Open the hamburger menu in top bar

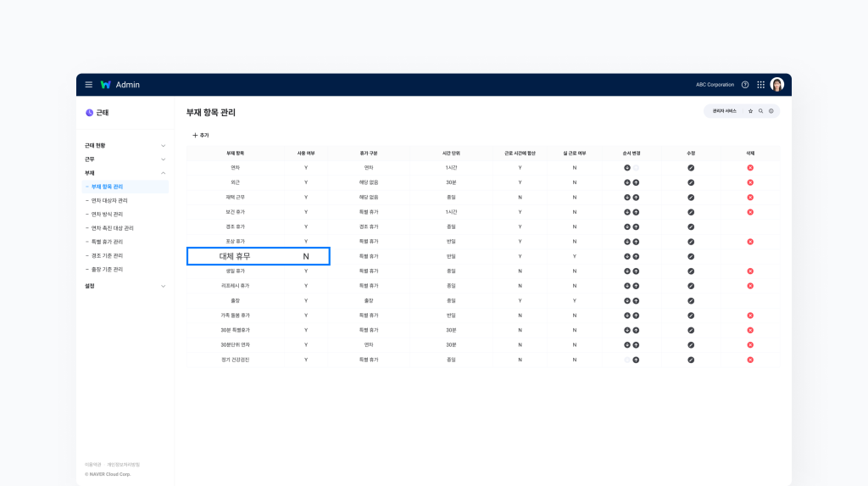(88, 85)
